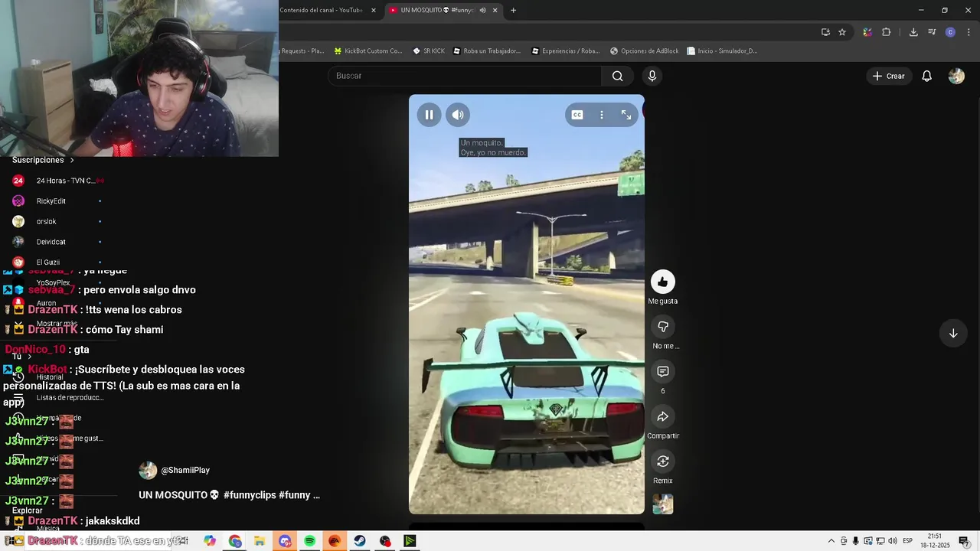
Task: Dislike the Short with No me gusta
Action: click(x=663, y=327)
